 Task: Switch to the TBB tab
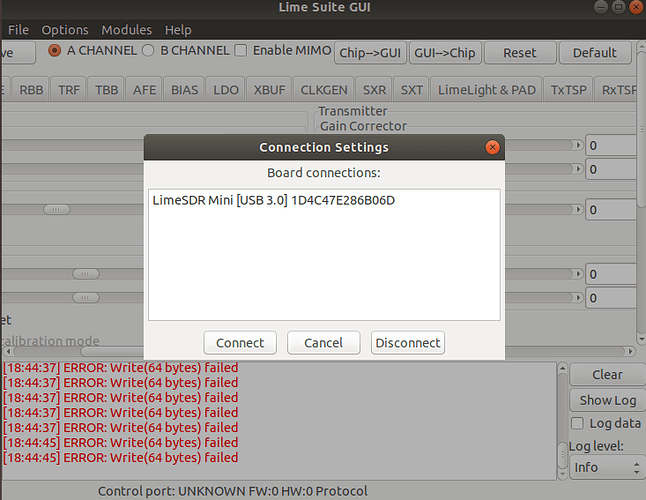(106, 89)
